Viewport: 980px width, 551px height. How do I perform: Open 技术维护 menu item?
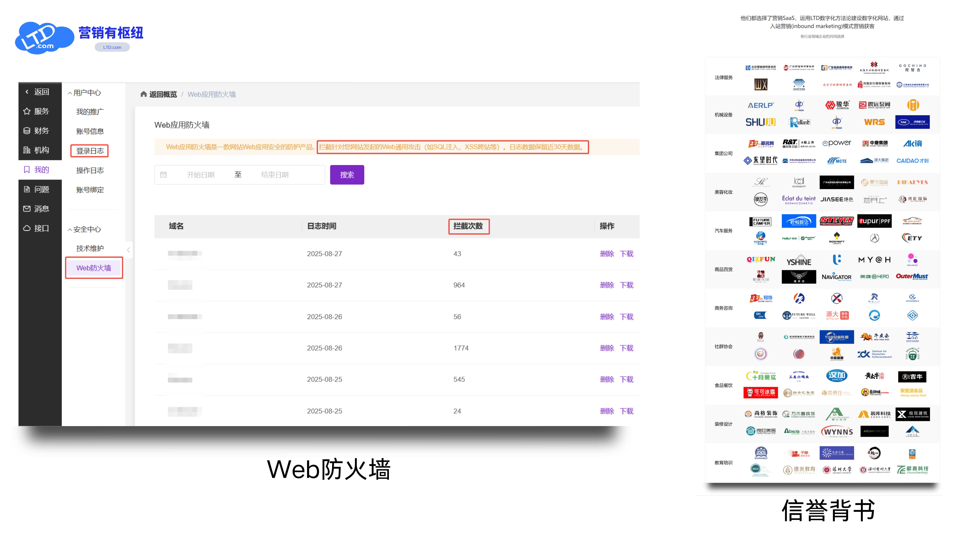click(90, 248)
